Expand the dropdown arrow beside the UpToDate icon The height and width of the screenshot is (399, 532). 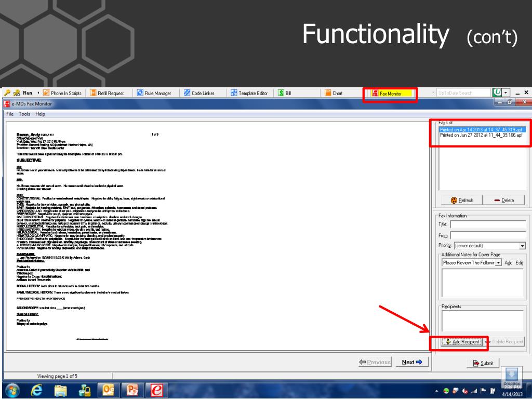(x=506, y=92)
